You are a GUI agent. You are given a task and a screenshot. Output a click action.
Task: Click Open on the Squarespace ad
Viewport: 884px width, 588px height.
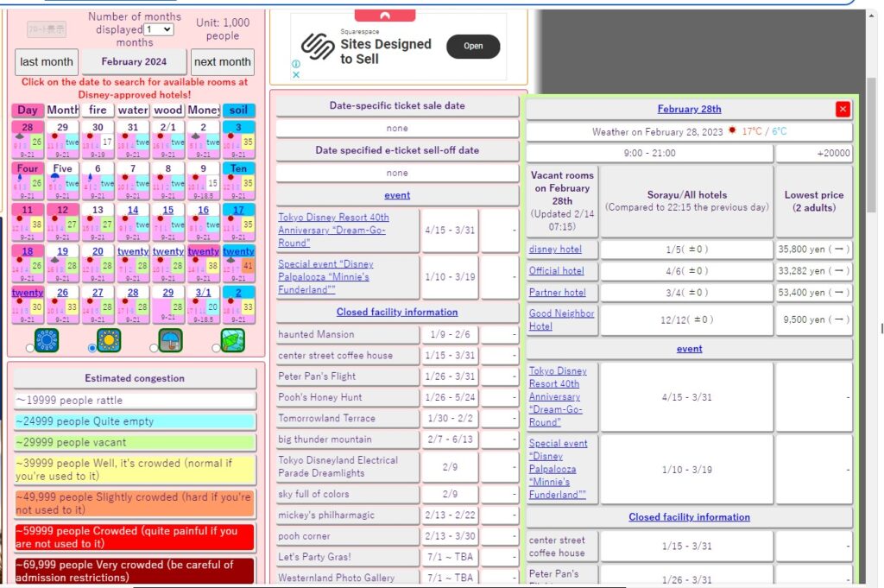[x=473, y=47]
